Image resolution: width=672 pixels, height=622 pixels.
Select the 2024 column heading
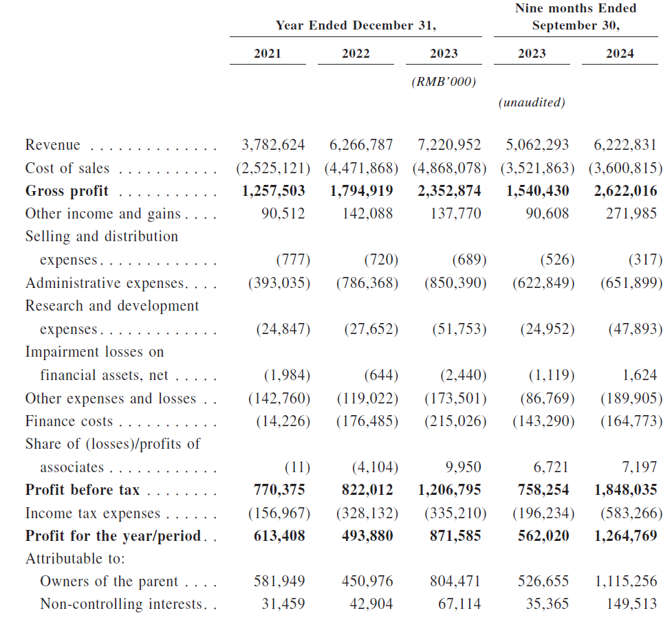[620, 54]
